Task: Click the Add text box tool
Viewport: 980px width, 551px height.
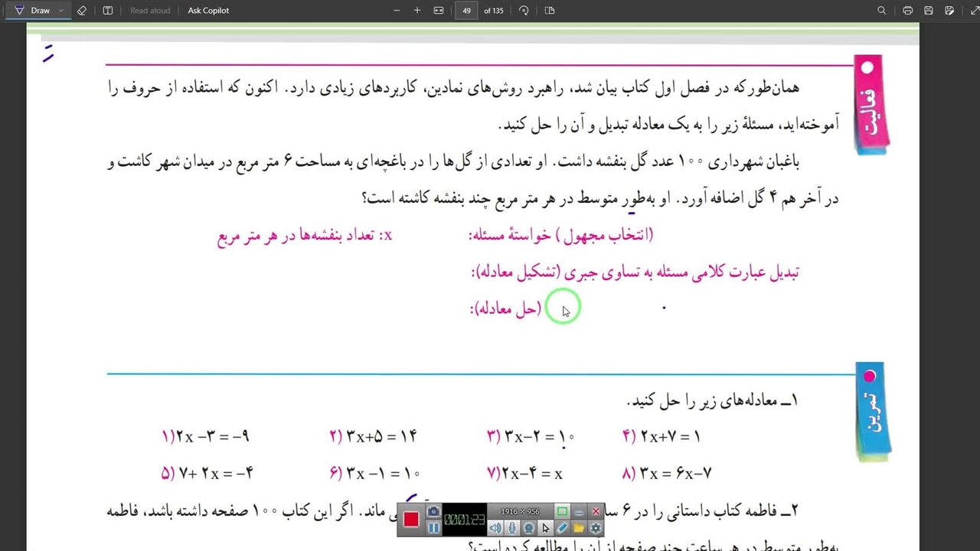Action: click(x=108, y=11)
